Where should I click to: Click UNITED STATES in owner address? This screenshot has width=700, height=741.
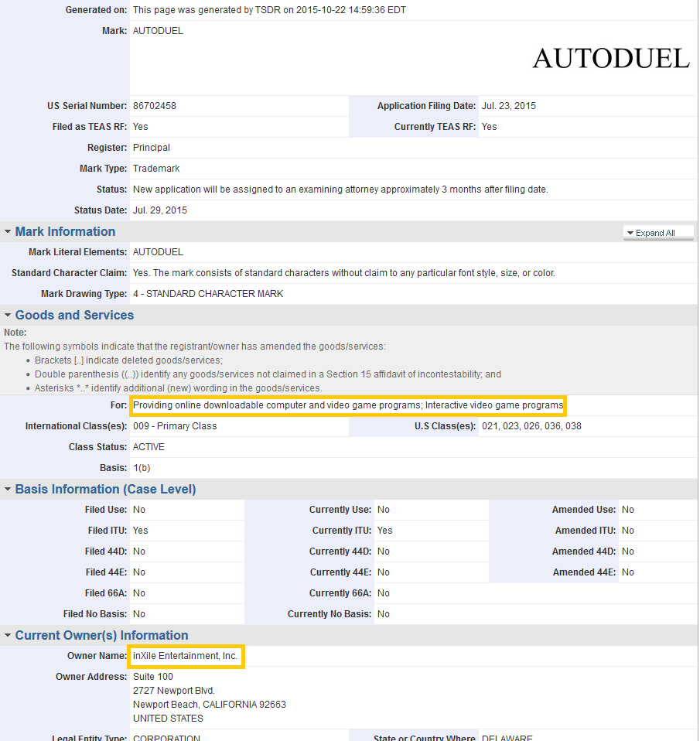pos(168,719)
